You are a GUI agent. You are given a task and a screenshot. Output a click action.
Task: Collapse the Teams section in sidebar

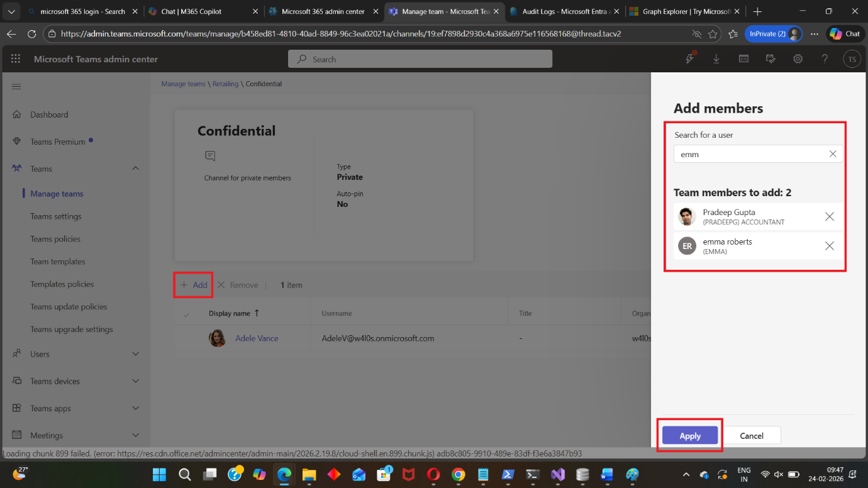click(x=135, y=169)
